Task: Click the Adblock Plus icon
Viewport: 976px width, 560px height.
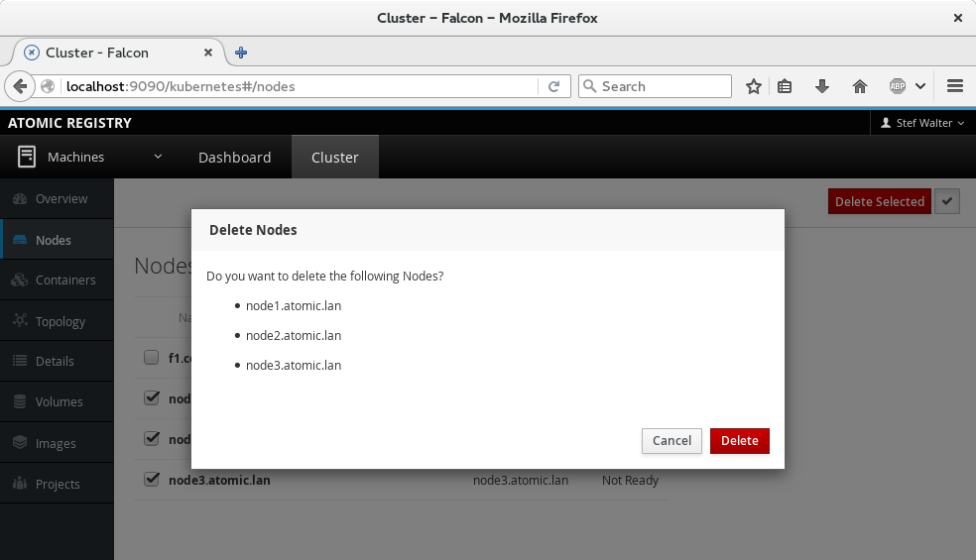Action: pyautogui.click(x=898, y=86)
